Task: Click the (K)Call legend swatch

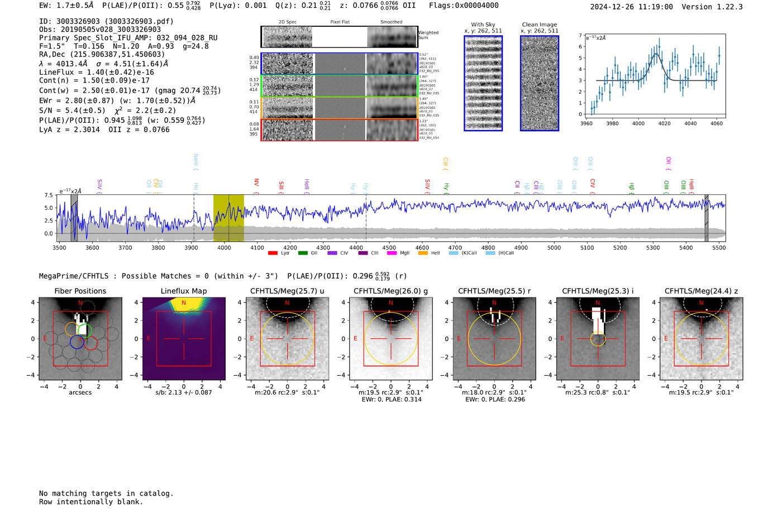Action: [454, 253]
